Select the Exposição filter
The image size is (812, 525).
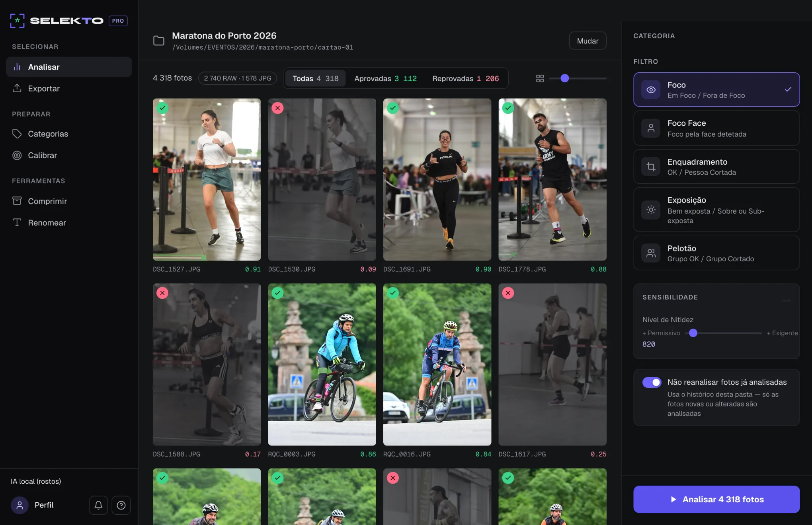point(716,210)
